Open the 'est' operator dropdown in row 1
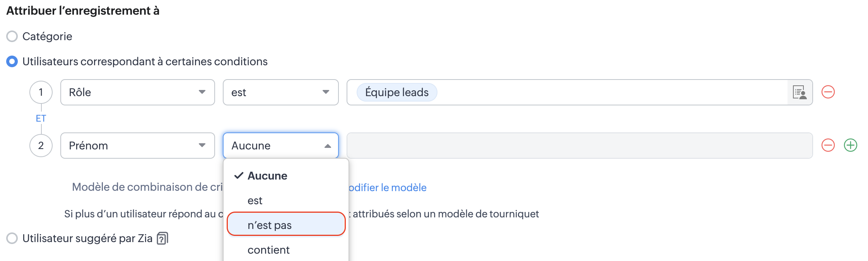The height and width of the screenshot is (261, 868). pyautogui.click(x=280, y=92)
